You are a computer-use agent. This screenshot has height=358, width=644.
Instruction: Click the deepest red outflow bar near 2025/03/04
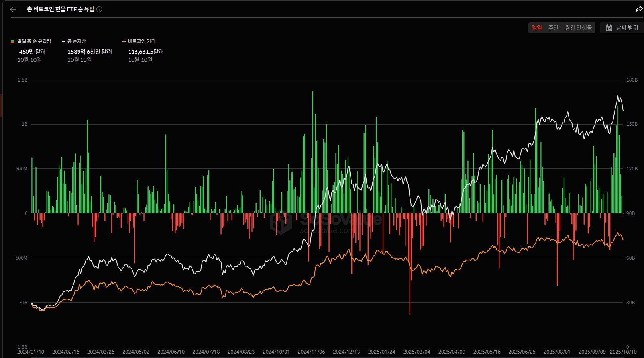410,264
